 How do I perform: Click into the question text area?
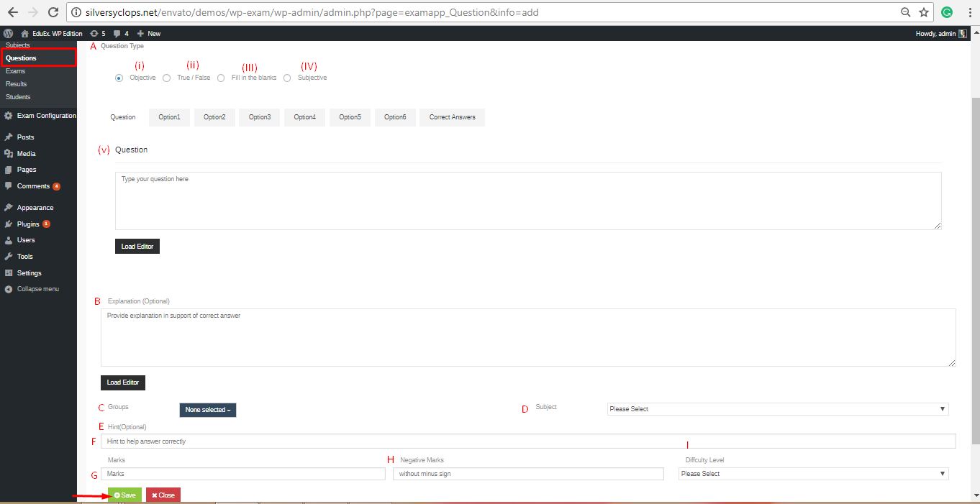click(528, 201)
